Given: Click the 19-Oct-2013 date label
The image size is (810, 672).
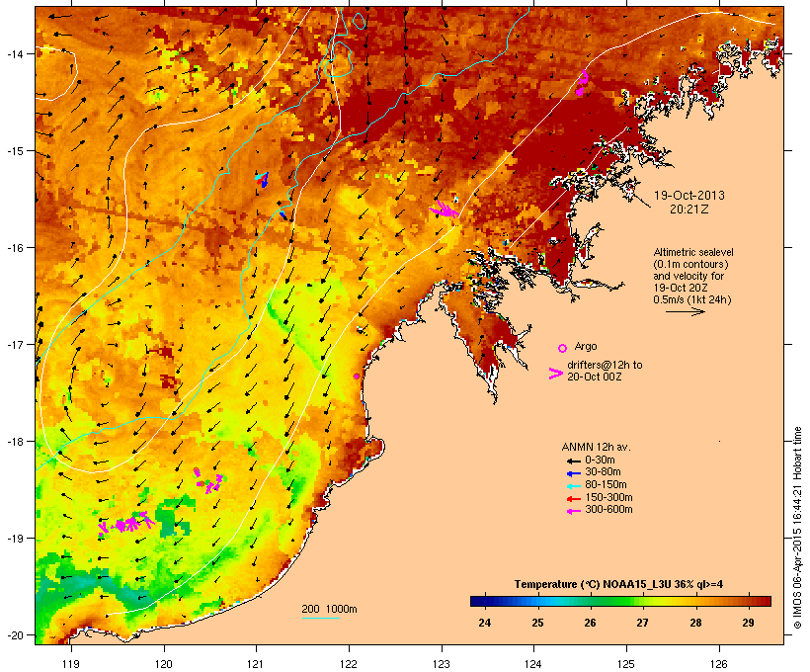Looking at the screenshot, I should [689, 196].
